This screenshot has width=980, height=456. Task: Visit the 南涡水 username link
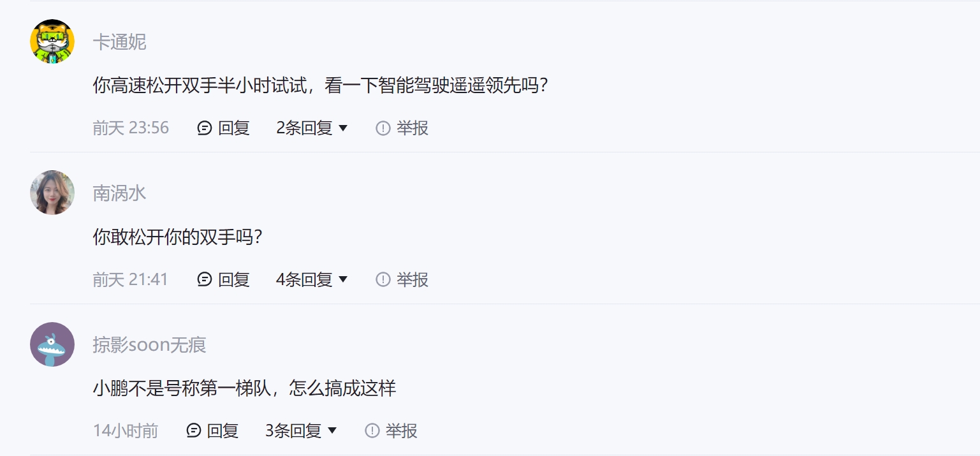tap(119, 193)
